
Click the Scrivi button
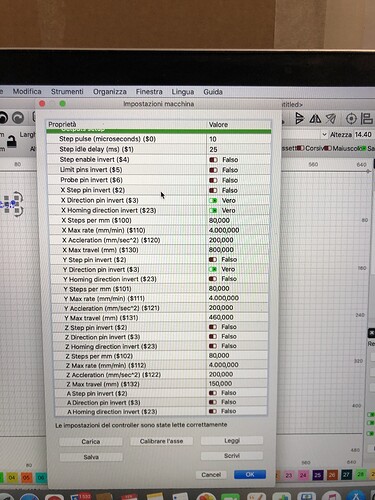click(232, 455)
